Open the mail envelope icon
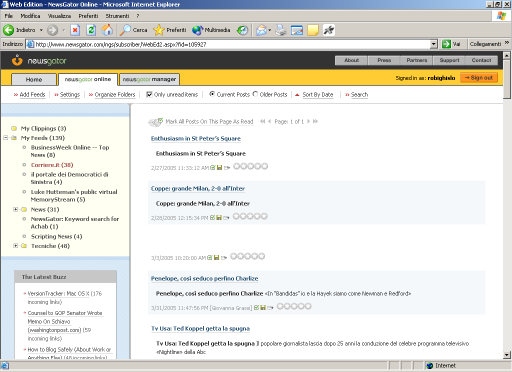Viewport: 512px width, 372px height. click(261, 30)
